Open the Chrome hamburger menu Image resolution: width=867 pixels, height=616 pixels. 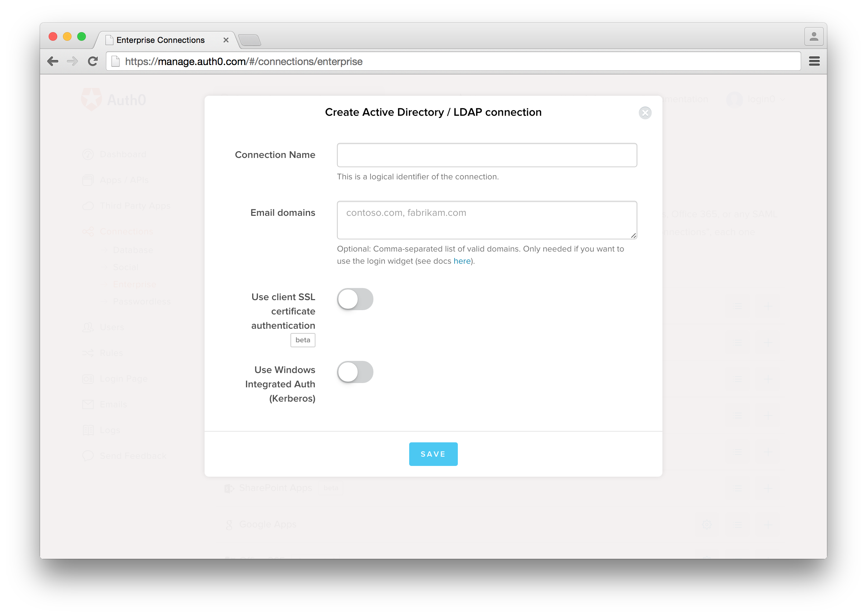tap(814, 61)
